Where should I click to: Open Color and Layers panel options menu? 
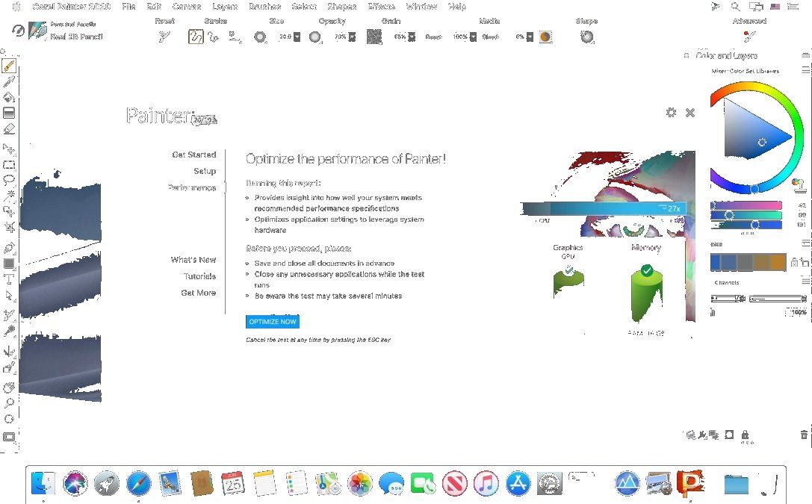[x=806, y=55]
